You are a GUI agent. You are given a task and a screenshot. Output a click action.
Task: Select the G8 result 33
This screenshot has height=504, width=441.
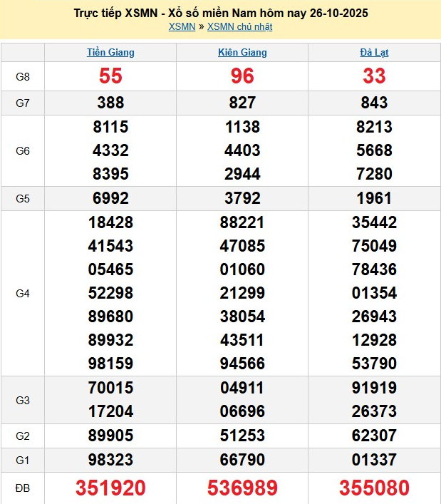pos(374,76)
